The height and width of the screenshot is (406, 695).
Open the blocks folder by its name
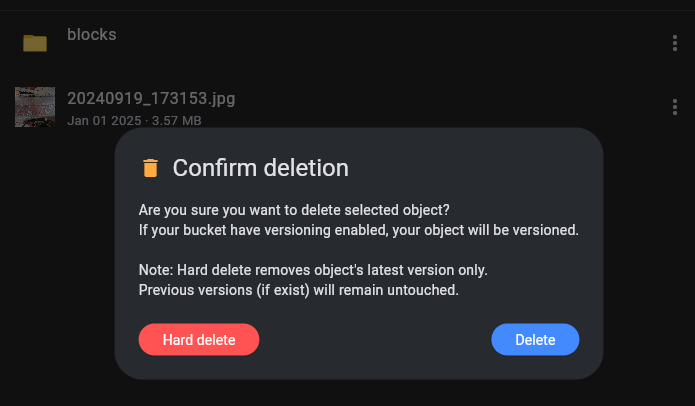pyautogui.click(x=92, y=35)
